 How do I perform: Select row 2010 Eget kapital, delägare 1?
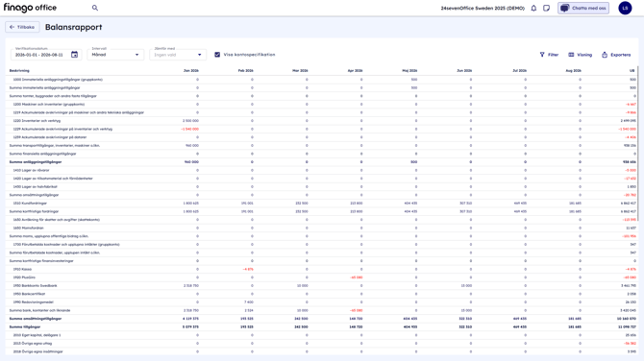322,335
